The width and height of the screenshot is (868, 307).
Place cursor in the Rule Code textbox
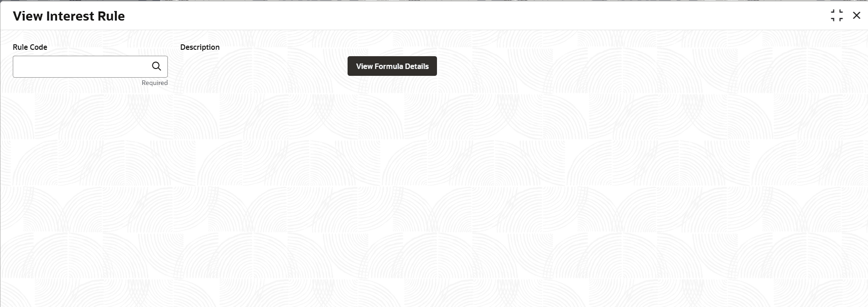(82, 67)
